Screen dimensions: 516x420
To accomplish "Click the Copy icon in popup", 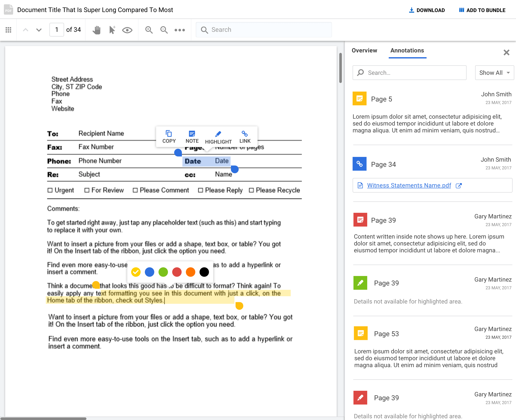I will point(169,137).
